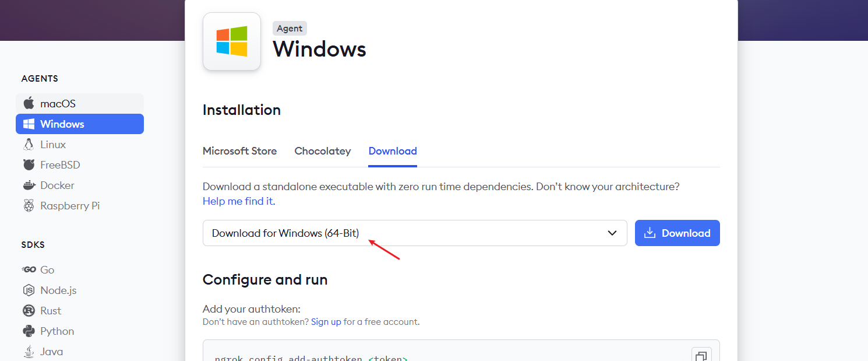
Task: Expand dropdown using the chevron arrow
Action: [612, 233]
